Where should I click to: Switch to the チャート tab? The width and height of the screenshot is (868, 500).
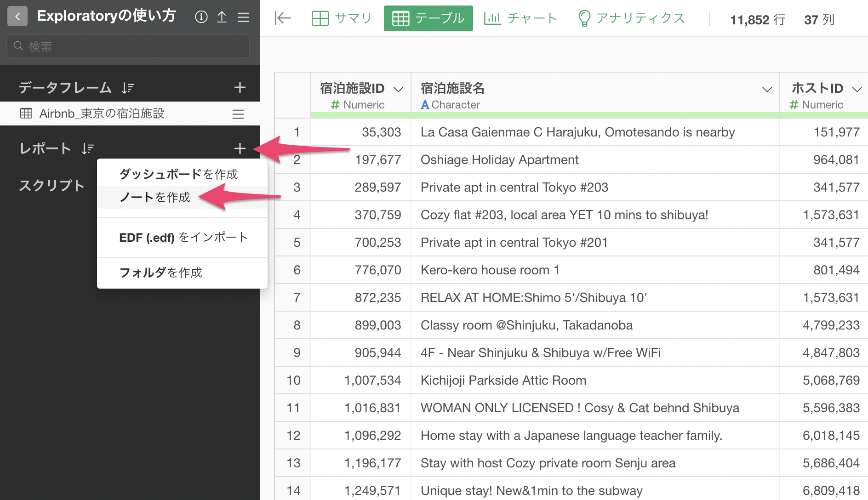[520, 18]
